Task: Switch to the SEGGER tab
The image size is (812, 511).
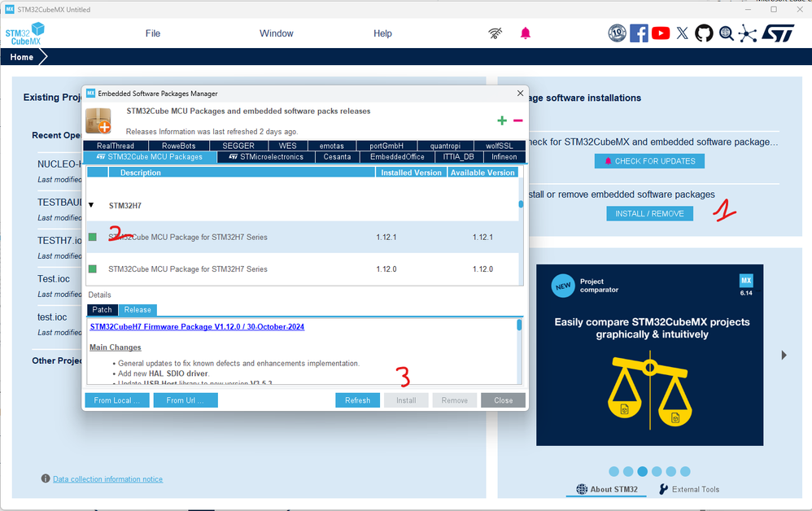Action: (x=238, y=146)
